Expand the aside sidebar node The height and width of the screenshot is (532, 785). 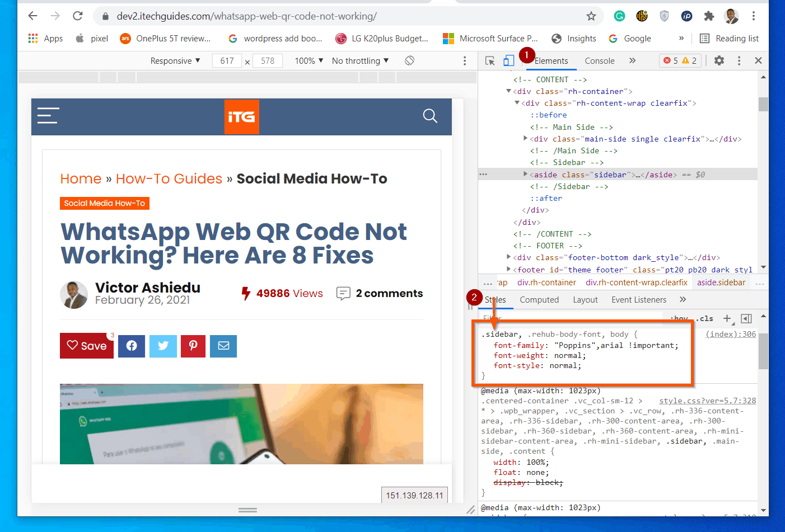coord(526,174)
